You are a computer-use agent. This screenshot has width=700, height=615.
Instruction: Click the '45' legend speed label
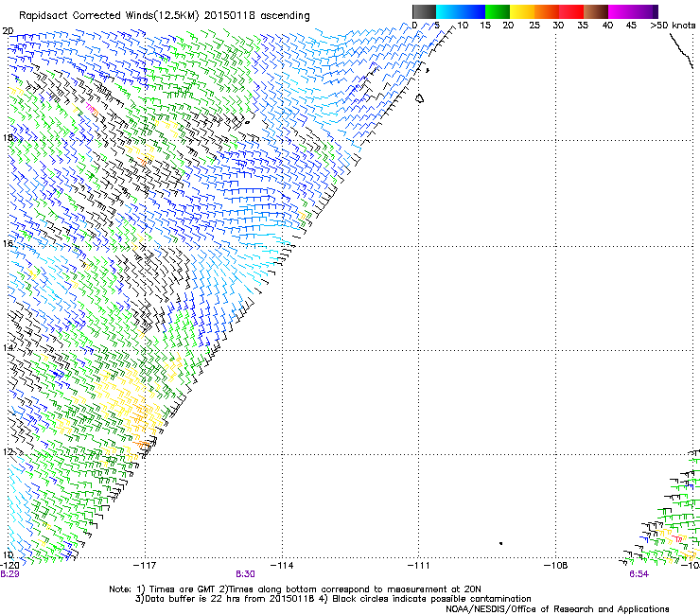tap(631, 26)
